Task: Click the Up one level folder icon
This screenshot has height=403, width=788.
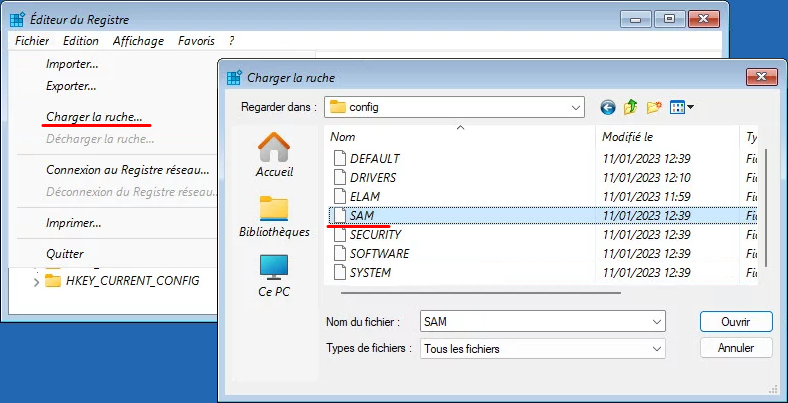Action: 630,107
